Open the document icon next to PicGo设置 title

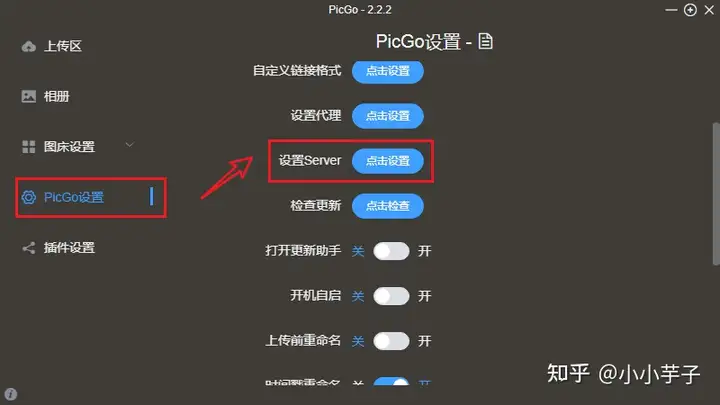point(485,41)
